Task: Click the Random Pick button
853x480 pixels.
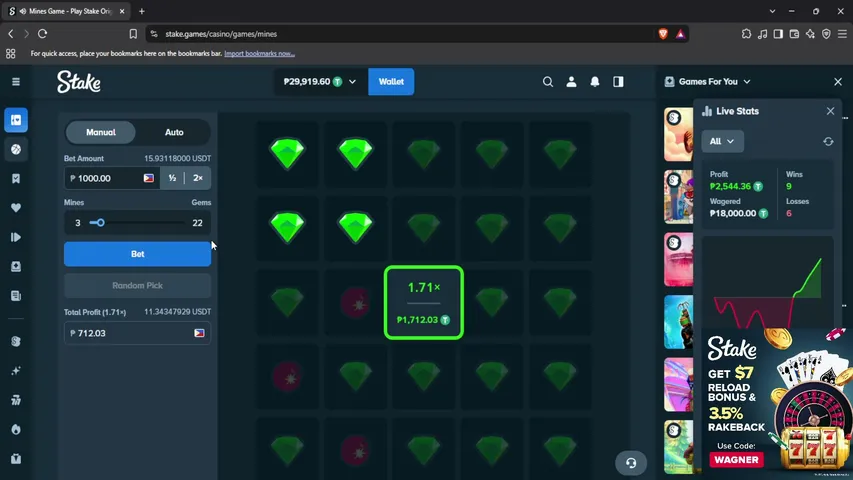Action: [x=138, y=286]
